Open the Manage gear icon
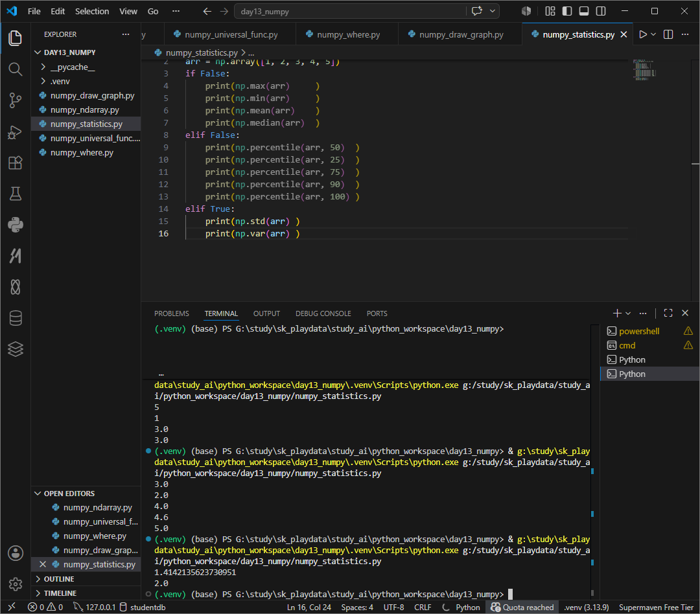 tap(15, 584)
